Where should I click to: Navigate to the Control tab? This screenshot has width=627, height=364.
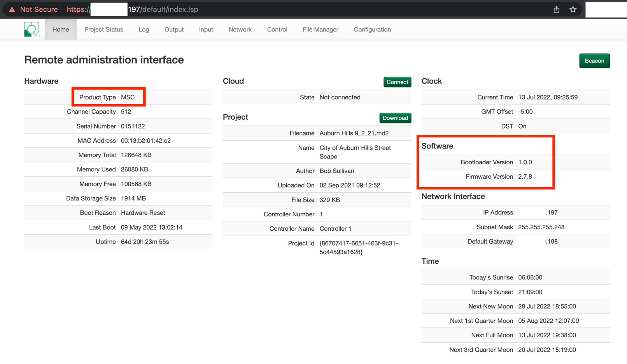click(x=277, y=30)
